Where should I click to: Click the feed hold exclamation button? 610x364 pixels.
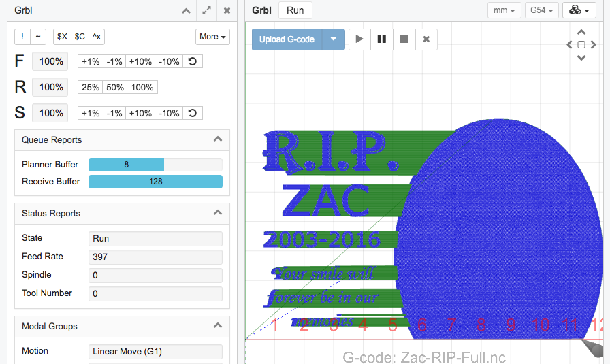coord(22,37)
